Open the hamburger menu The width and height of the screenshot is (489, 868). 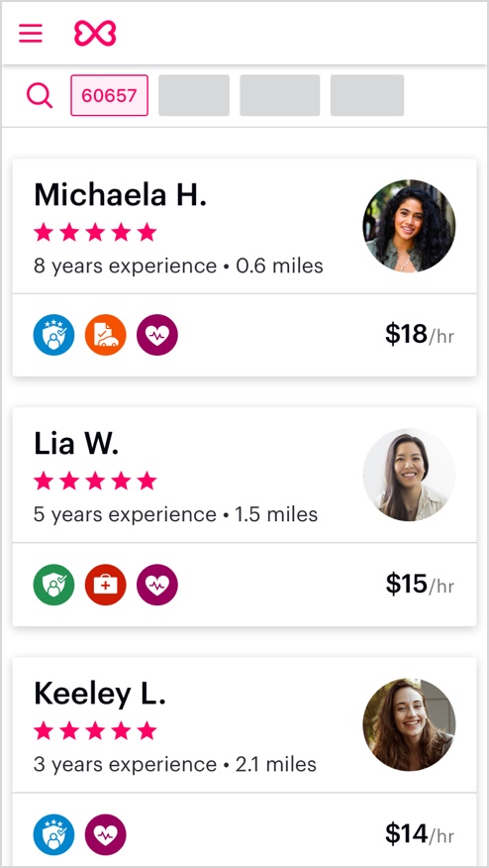click(31, 34)
